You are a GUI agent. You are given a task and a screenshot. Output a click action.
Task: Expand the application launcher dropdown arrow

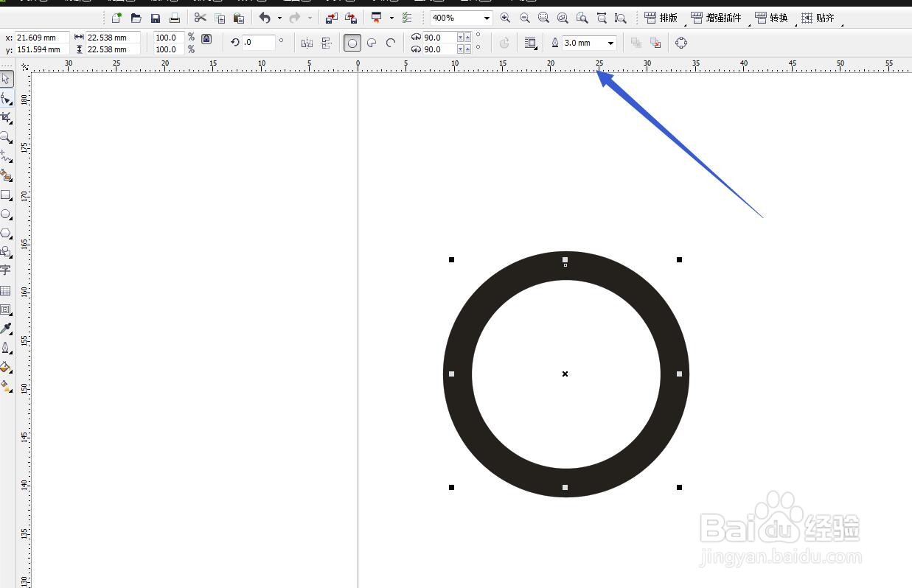(x=391, y=18)
